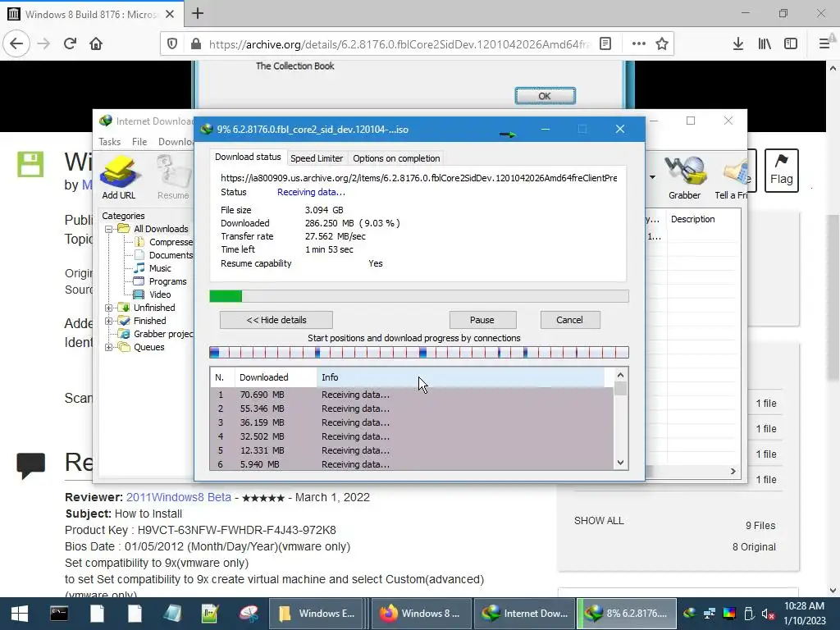Open Firefox downloads arrow icon
This screenshot has width=840, height=630.
pyautogui.click(x=737, y=44)
